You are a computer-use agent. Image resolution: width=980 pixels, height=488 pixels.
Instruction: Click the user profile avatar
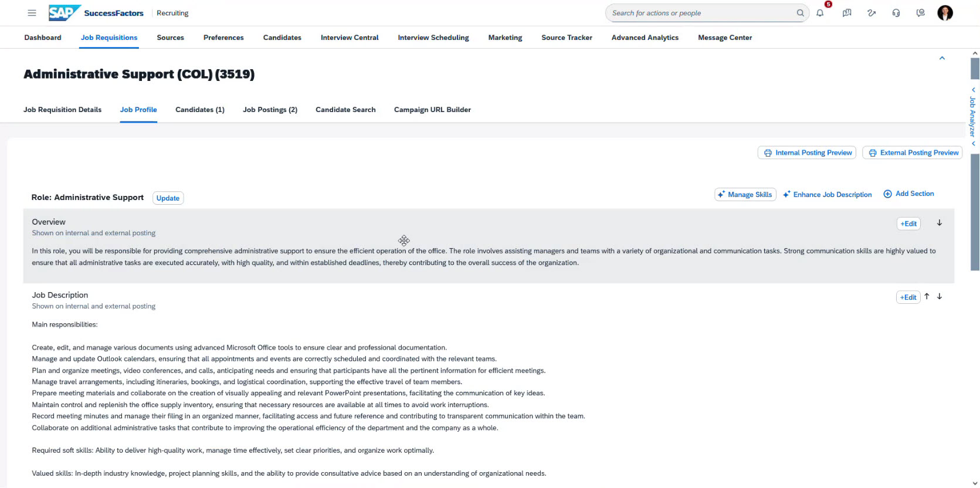pos(945,13)
